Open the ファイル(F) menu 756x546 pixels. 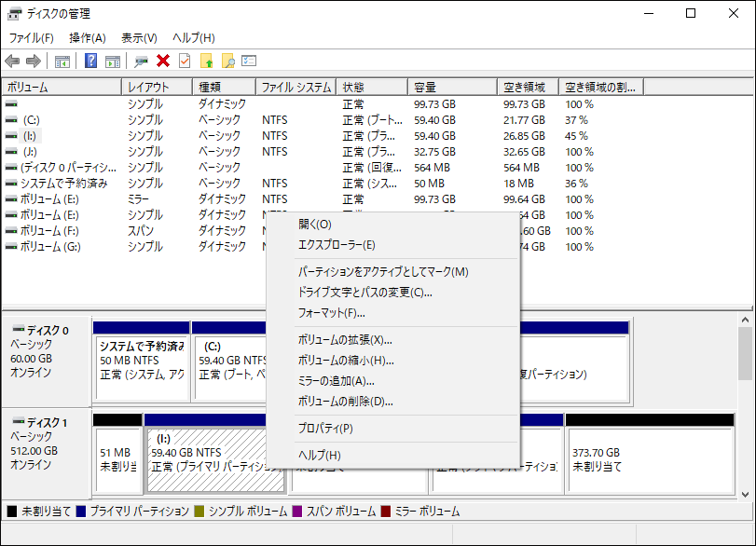(32, 37)
